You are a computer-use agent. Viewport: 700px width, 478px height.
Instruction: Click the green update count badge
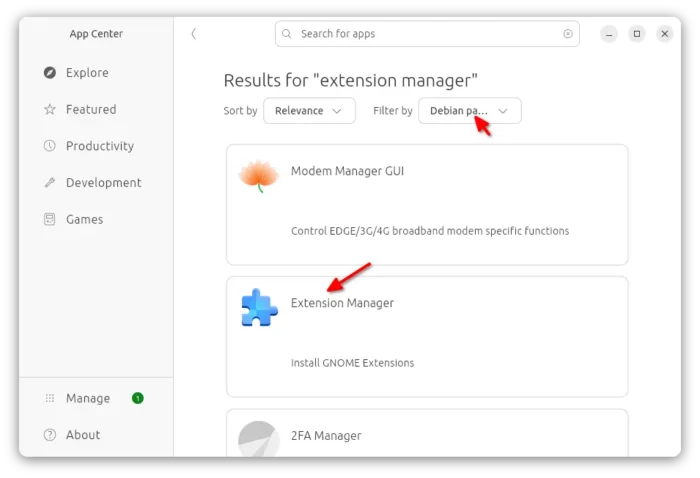(x=138, y=398)
